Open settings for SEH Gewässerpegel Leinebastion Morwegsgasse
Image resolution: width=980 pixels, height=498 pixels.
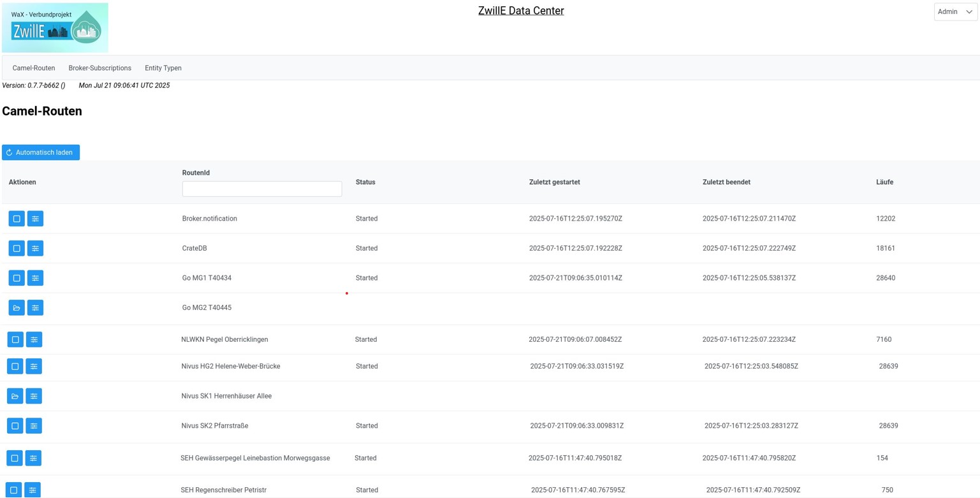click(34, 458)
